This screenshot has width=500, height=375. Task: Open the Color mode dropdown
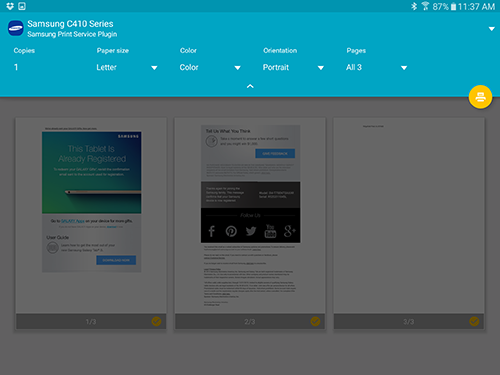click(210, 67)
